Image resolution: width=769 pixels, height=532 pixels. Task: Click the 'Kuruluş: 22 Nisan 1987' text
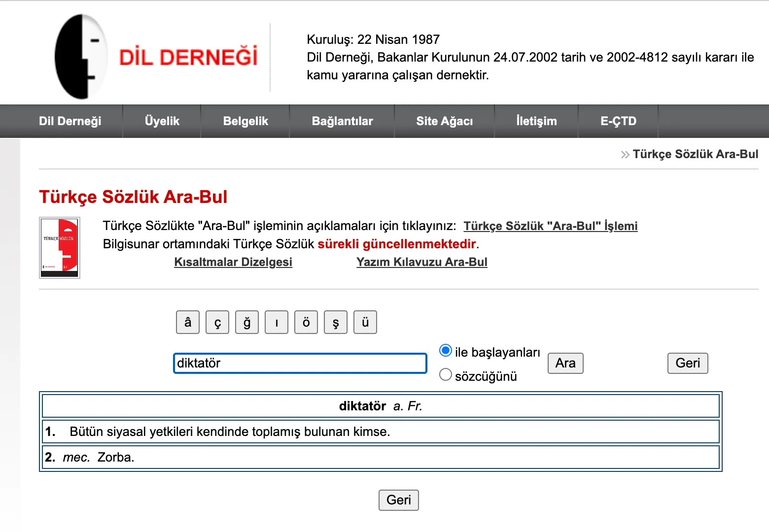pos(373,39)
